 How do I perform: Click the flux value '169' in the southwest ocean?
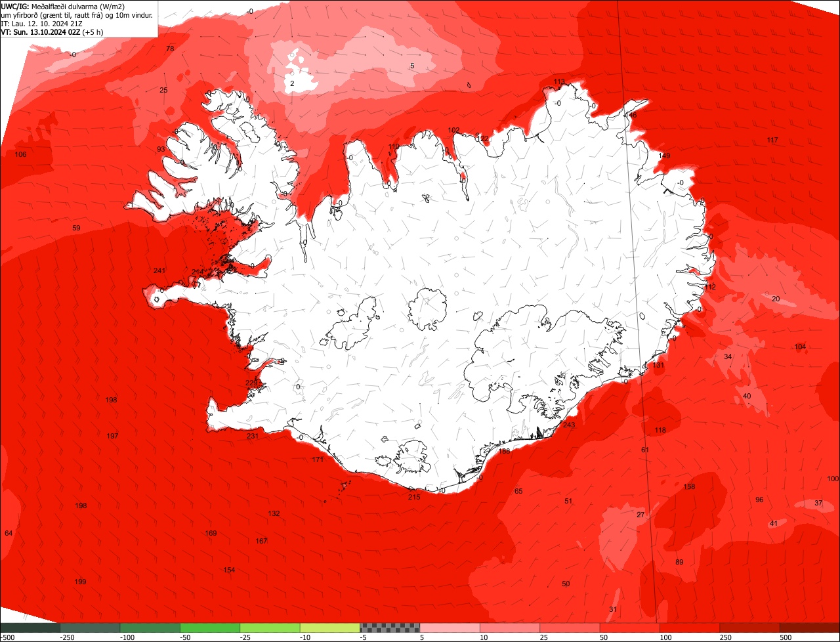[211, 533]
